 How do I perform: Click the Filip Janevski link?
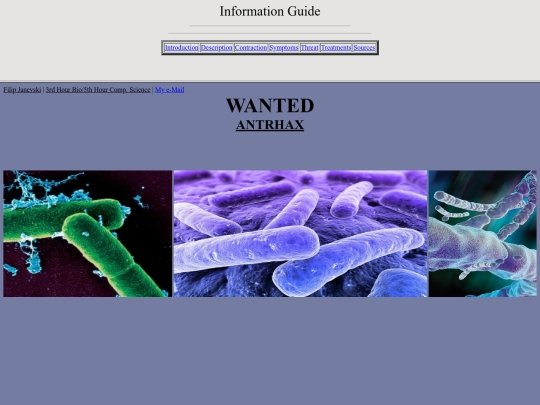22,90
